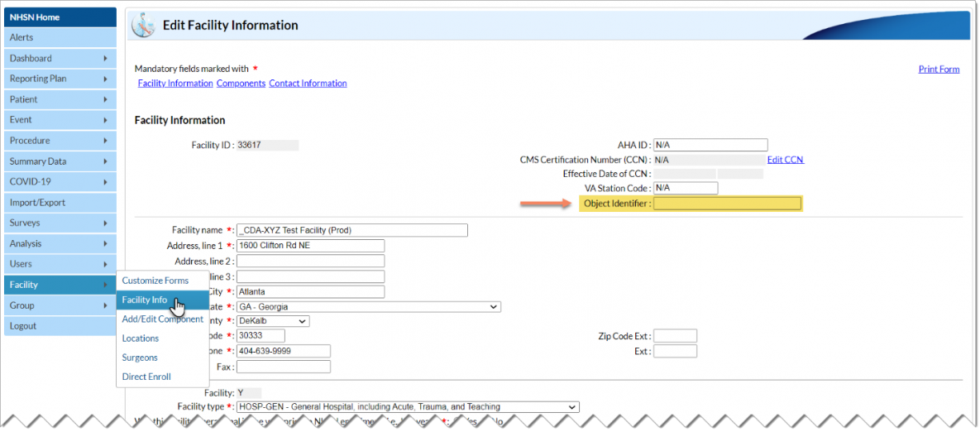Choose Add/Edit Component submenu entry
Image resolution: width=980 pixels, height=432 pixels.
(x=162, y=319)
